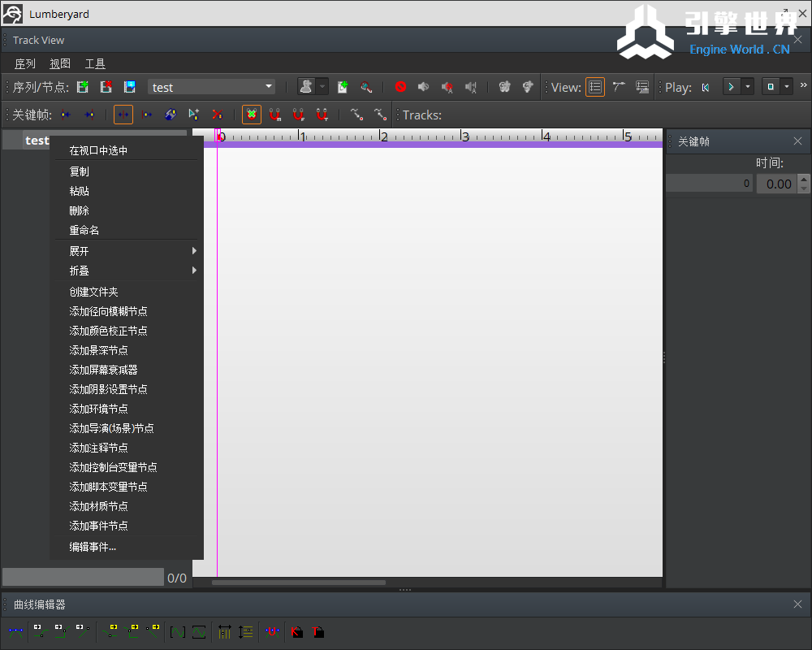The height and width of the screenshot is (650, 812).
Task: Select the move keys tool
Action: pos(147,115)
